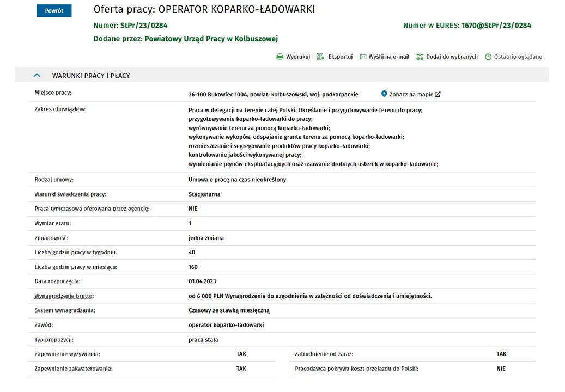Click the Miejsce pracy label
The height and width of the screenshot is (392, 565).
pyautogui.click(x=53, y=93)
